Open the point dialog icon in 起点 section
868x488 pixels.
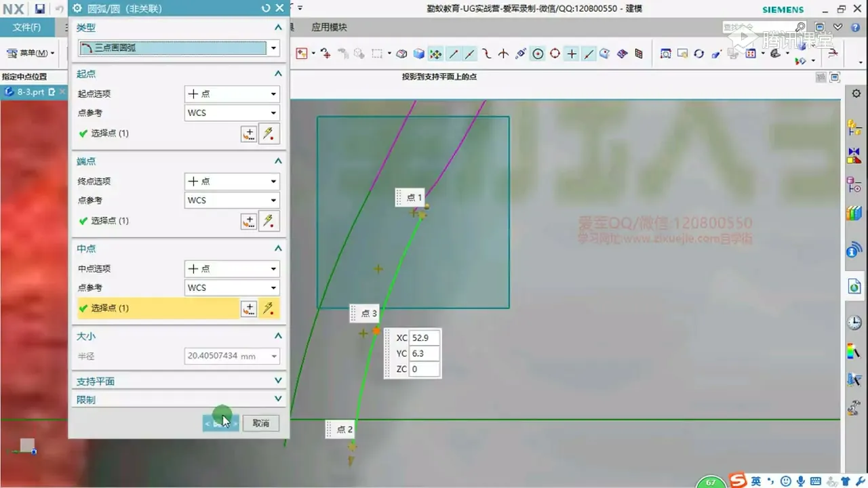[249, 134]
